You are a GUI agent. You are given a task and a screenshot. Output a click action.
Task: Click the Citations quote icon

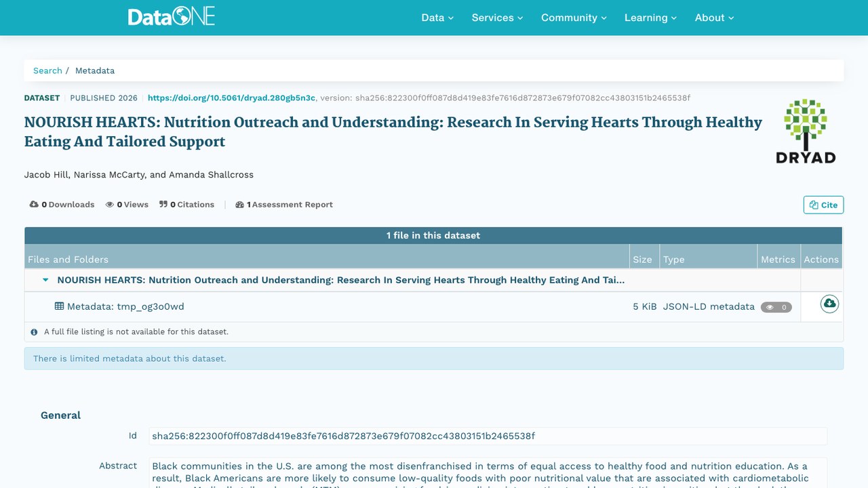click(x=163, y=205)
